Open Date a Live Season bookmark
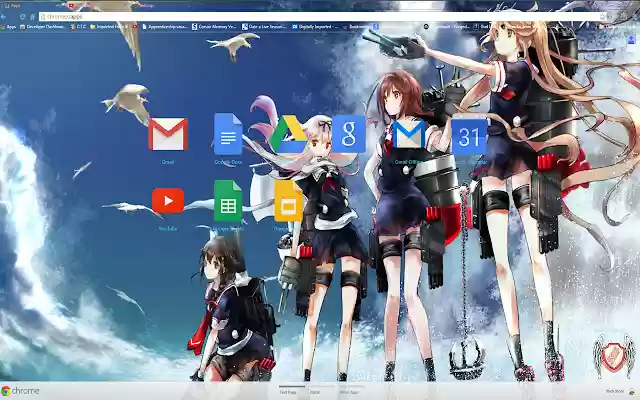 (x=264, y=27)
